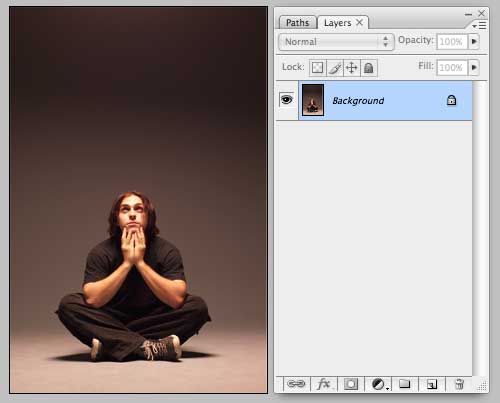Image resolution: width=500 pixels, height=403 pixels.
Task: Toggle lock all
Action: point(369,68)
